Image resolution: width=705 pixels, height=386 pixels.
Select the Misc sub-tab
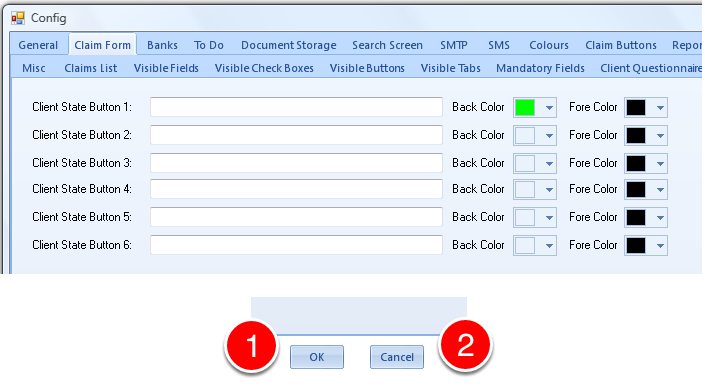coord(34,68)
